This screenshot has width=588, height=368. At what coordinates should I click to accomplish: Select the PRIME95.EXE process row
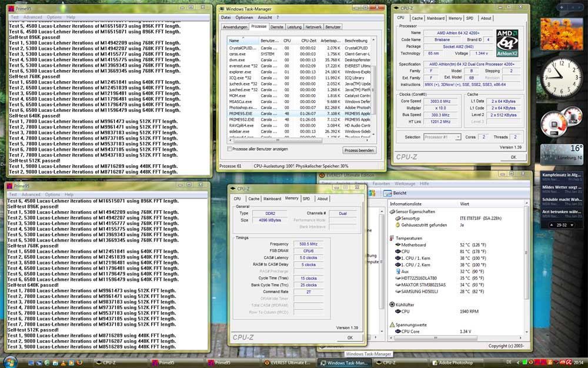299,114
